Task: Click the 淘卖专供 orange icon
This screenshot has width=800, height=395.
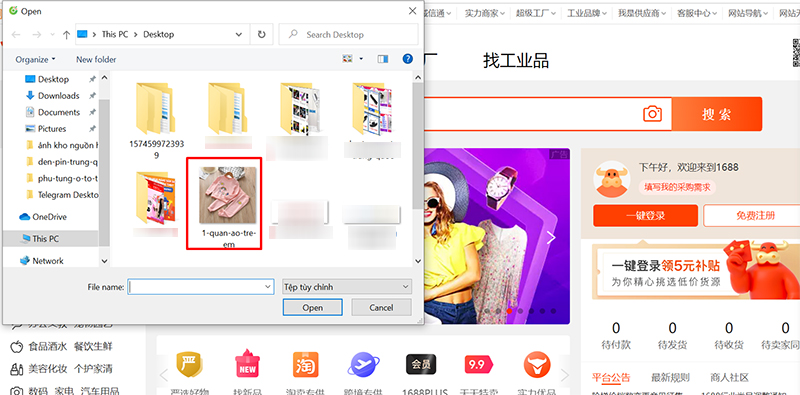Action: click(306, 364)
